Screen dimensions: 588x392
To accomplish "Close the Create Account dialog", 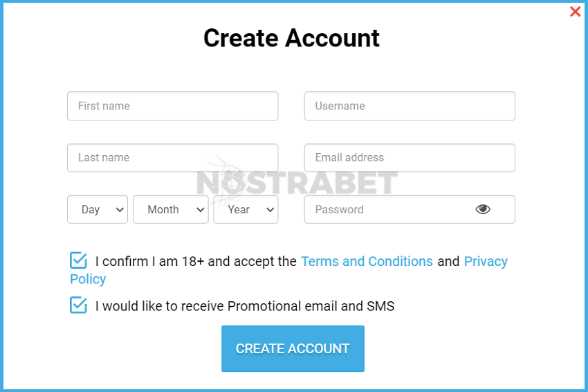I will pyautogui.click(x=575, y=12).
